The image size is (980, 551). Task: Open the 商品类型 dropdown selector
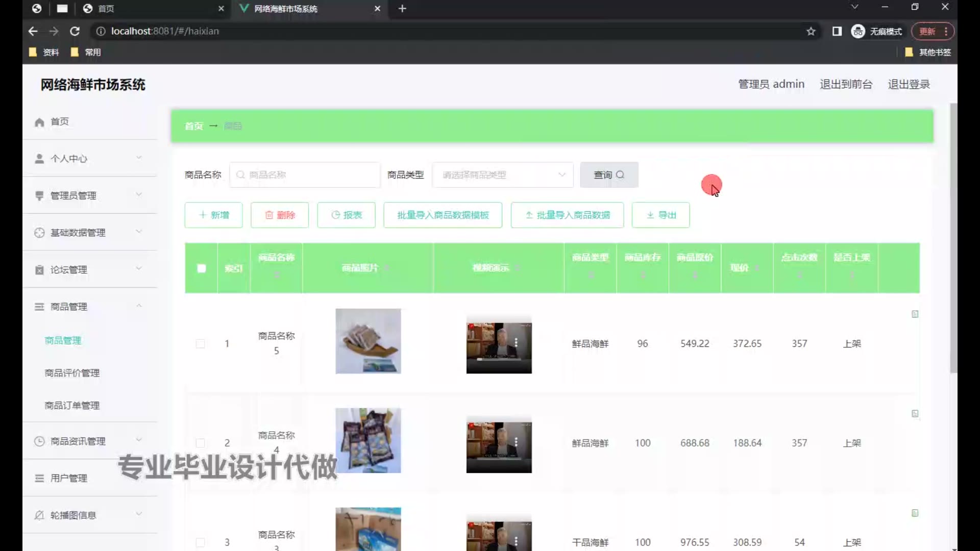pyautogui.click(x=502, y=175)
